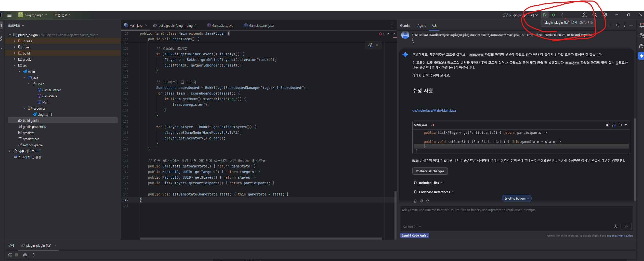This screenshot has width=644, height=261.
Task: Open the src/main/java/Main/Main.java link
Action: [x=434, y=111]
